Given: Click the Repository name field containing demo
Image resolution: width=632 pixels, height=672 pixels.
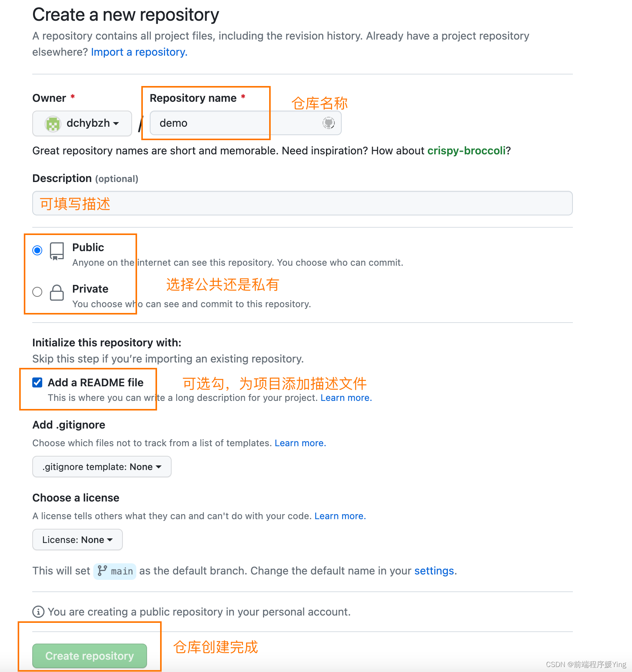Looking at the screenshot, I should pyautogui.click(x=245, y=123).
